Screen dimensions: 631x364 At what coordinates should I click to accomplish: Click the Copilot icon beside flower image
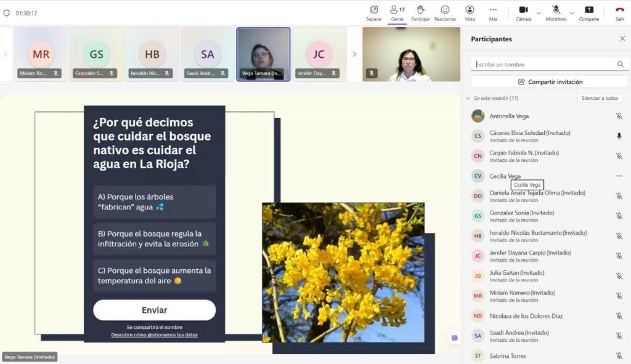tap(455, 338)
